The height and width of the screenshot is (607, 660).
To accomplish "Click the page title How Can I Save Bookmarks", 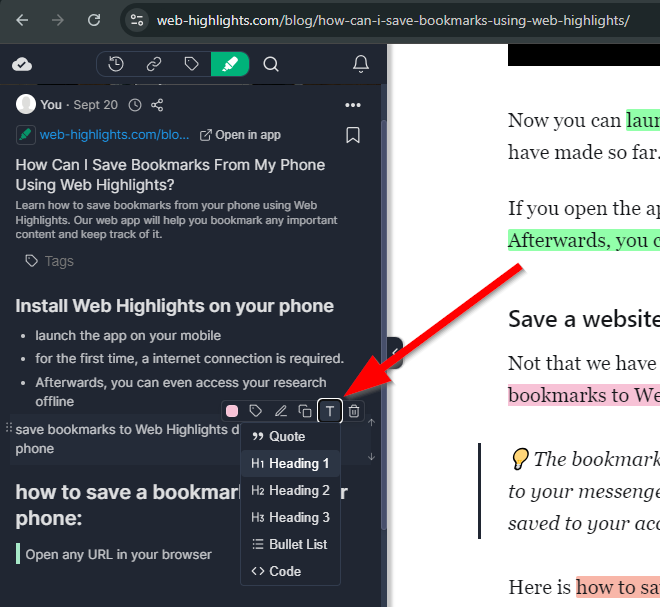I will click(170, 175).
